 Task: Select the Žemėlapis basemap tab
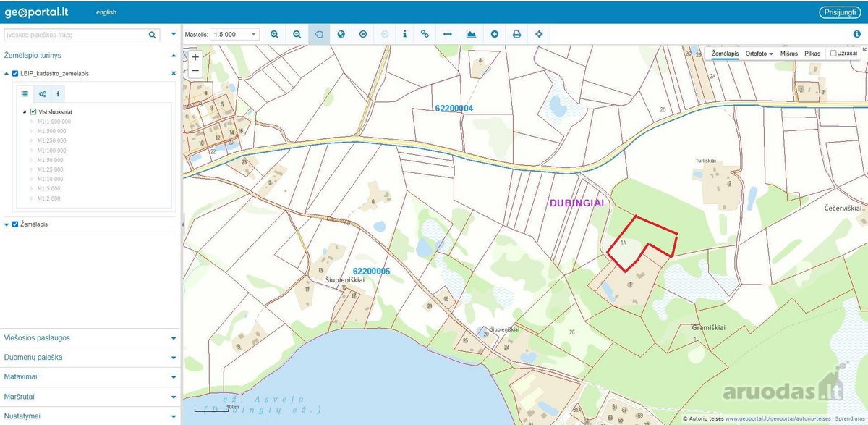726,54
